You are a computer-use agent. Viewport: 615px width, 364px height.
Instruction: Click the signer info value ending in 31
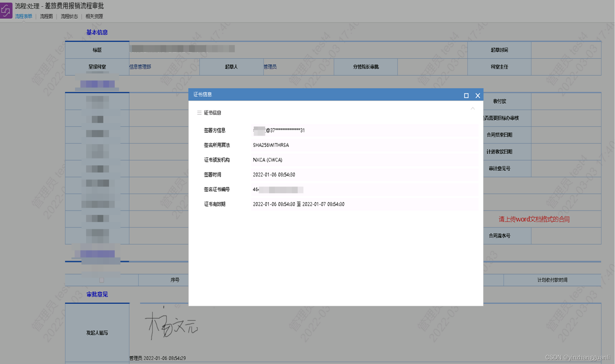279,130
